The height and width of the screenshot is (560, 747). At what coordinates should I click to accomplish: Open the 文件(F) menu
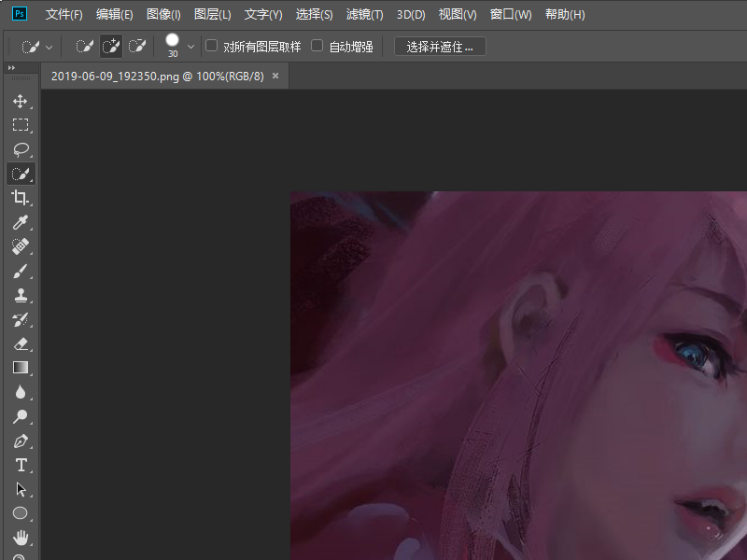pyautogui.click(x=63, y=14)
